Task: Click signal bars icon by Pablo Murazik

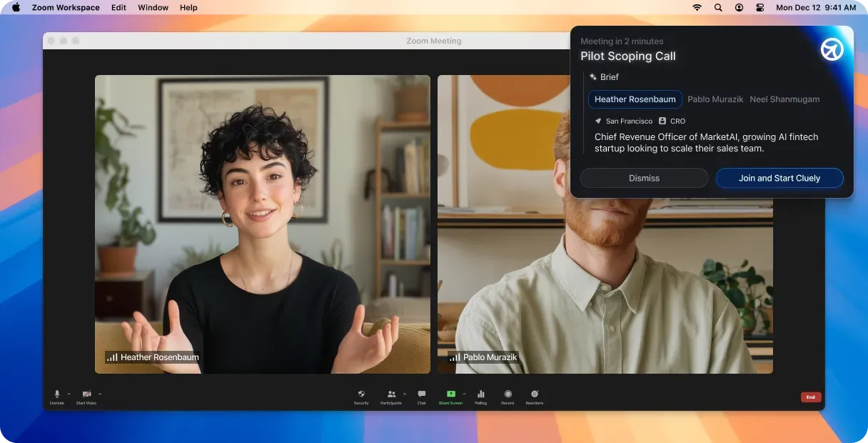Action: coord(455,357)
